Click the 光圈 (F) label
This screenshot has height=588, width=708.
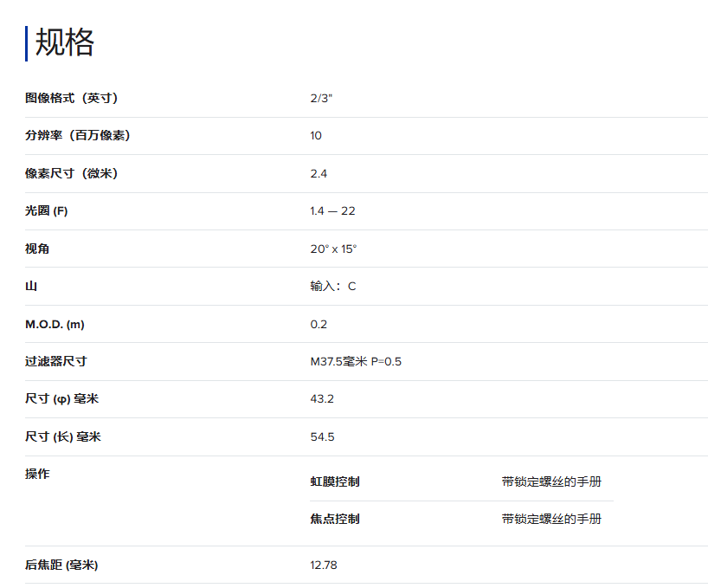pyautogui.click(x=46, y=211)
